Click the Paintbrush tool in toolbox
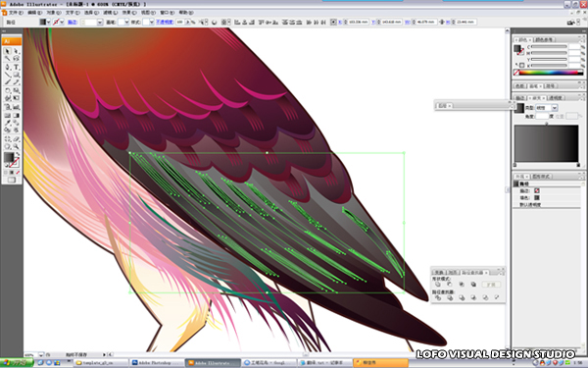The height and width of the screenshot is (368, 588). 7,82
